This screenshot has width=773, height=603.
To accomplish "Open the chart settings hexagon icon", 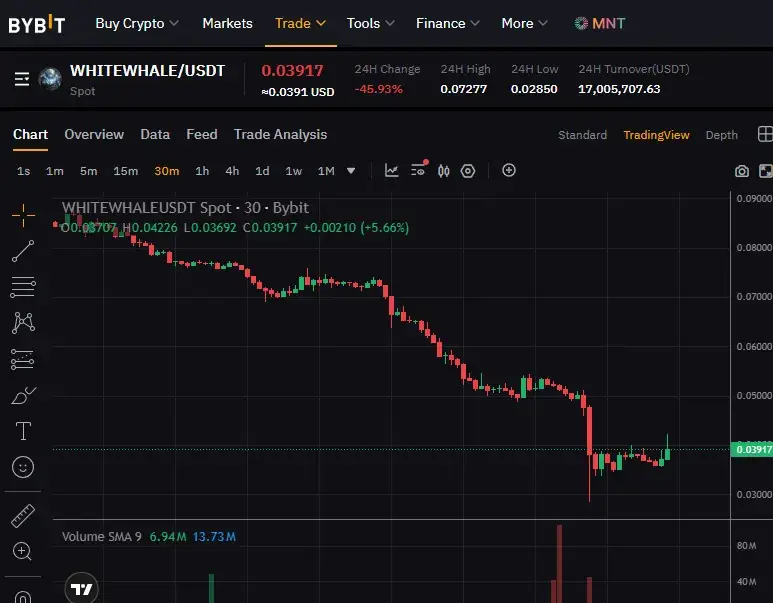I will [468, 171].
